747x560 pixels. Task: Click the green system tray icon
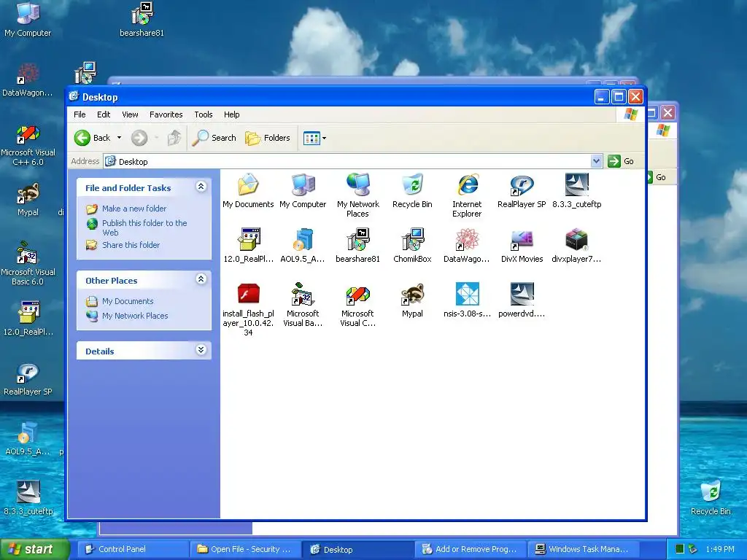[680, 549]
